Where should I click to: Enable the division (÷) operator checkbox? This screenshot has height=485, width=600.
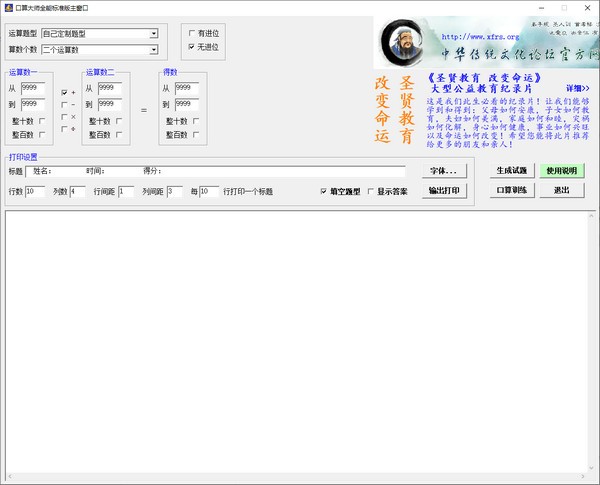(x=64, y=129)
